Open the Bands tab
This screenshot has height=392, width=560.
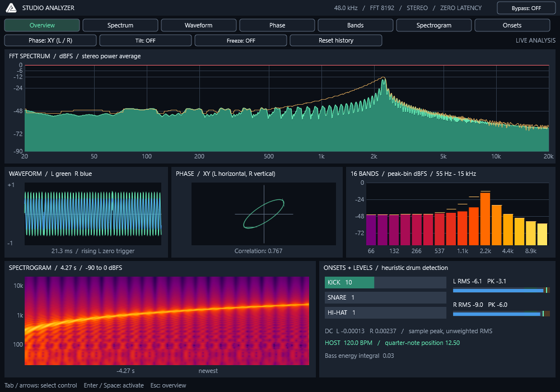pyautogui.click(x=356, y=25)
